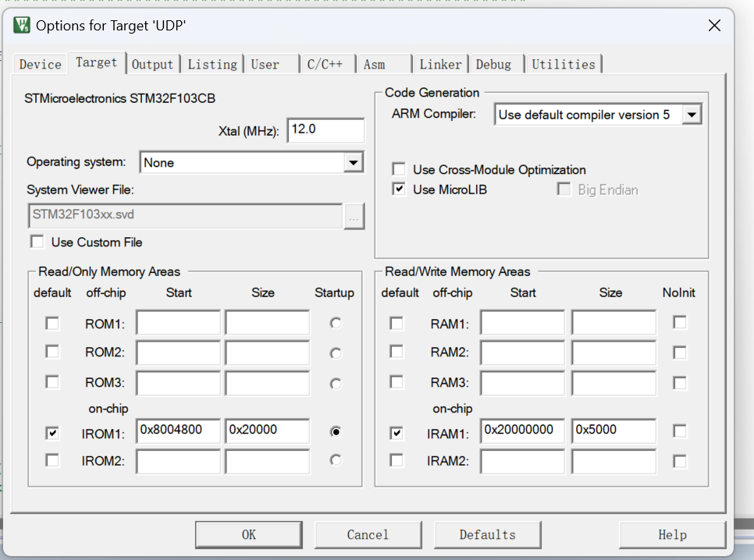The width and height of the screenshot is (754, 560).
Task: Click the IROM2 Start address field
Action: coord(178,462)
